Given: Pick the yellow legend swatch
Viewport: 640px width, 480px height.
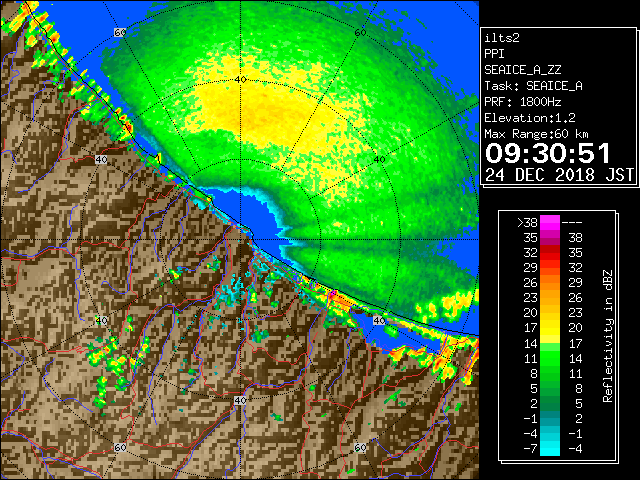Looking at the screenshot, I should click(x=550, y=328).
